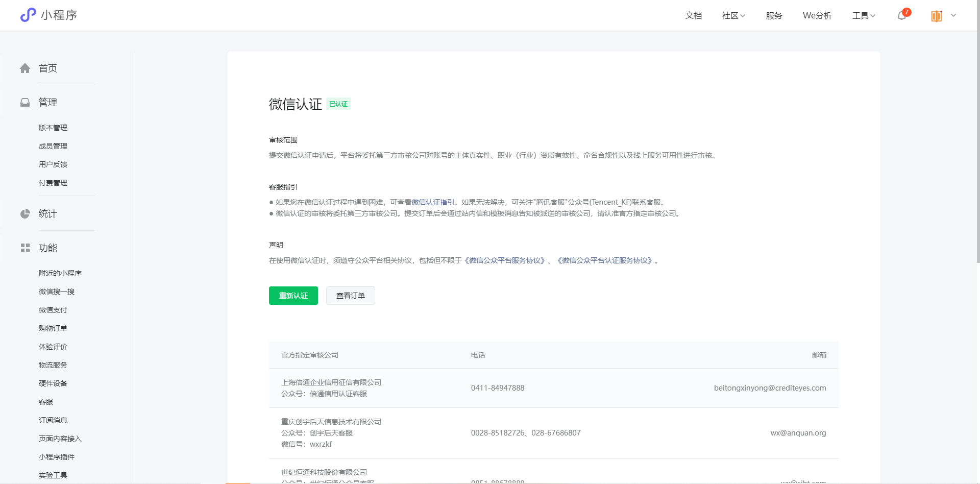Viewport: 980px width, 484px height.
Task: Click 微信号：wxrzkf text
Action: (307, 444)
